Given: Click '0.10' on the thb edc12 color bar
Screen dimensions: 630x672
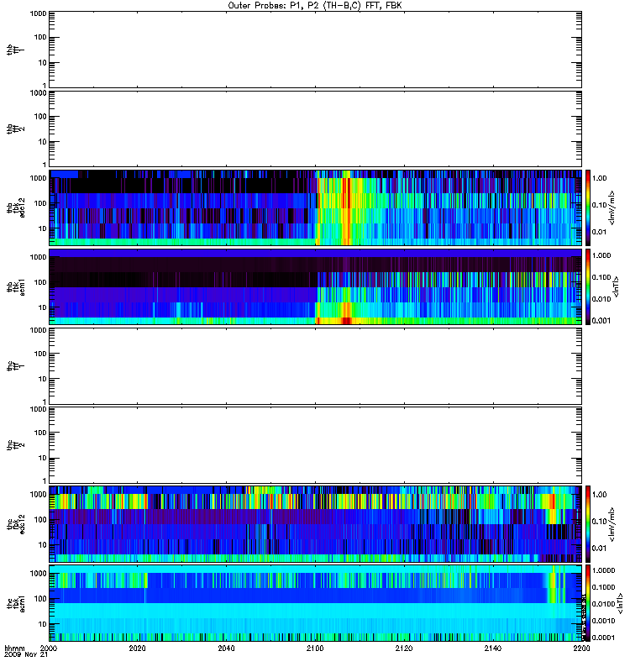Looking at the screenshot, I should coord(599,205).
